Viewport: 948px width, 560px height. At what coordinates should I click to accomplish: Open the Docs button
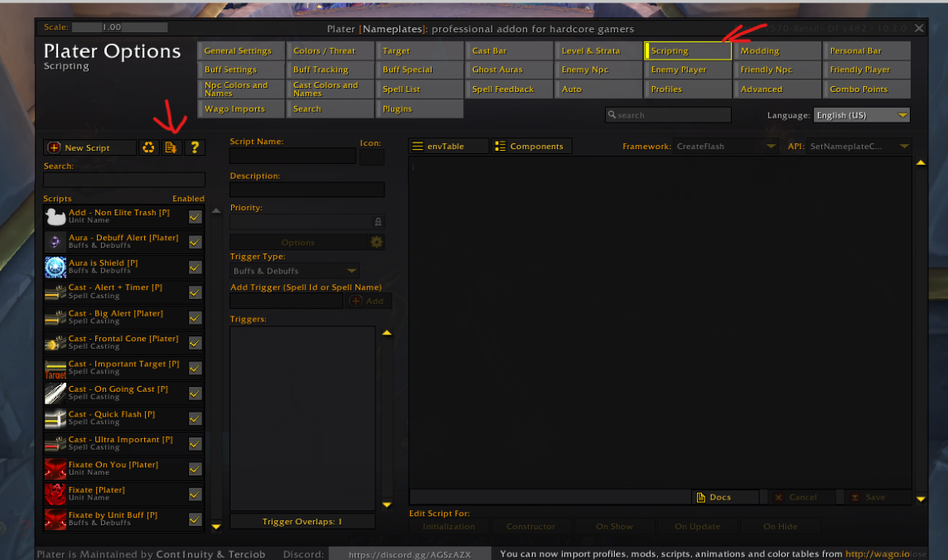pyautogui.click(x=725, y=497)
